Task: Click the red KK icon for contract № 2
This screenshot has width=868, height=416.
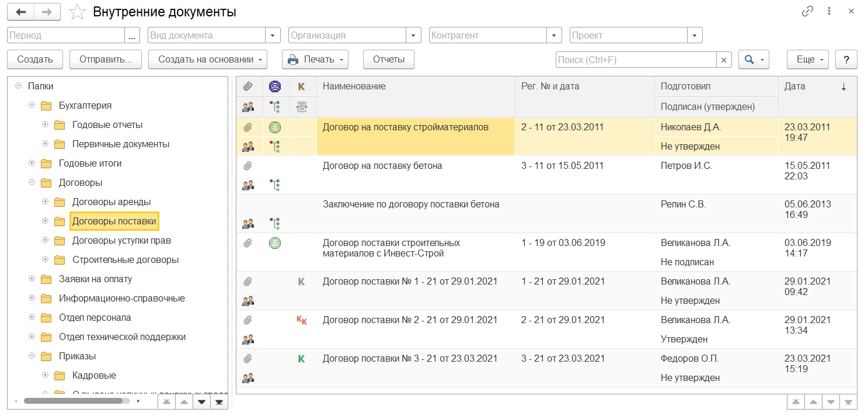Action: click(302, 320)
